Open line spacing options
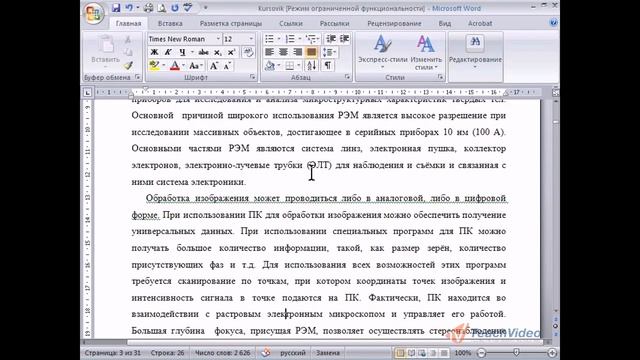This screenshot has width=640, height=360. coord(329,52)
